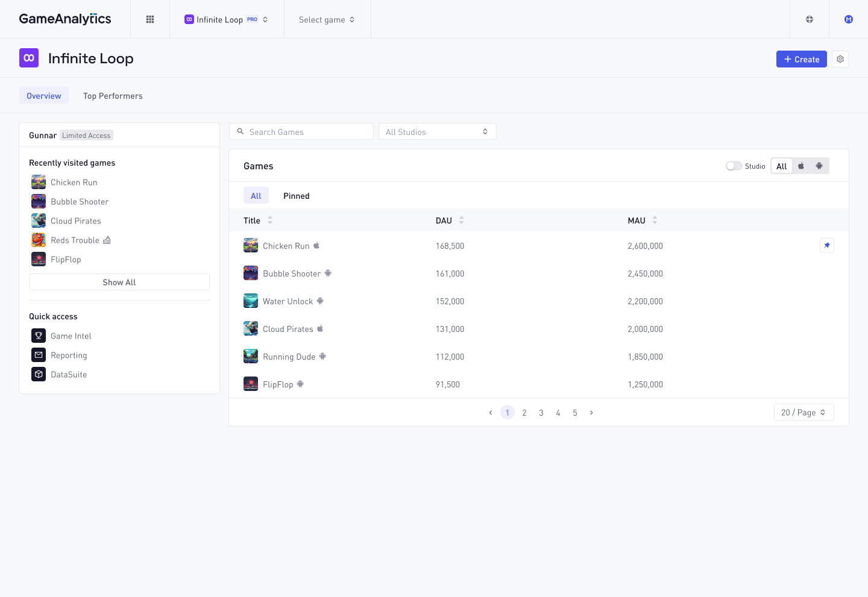Click Running Dude game thumbnail in table
868x597 pixels.
tap(251, 356)
